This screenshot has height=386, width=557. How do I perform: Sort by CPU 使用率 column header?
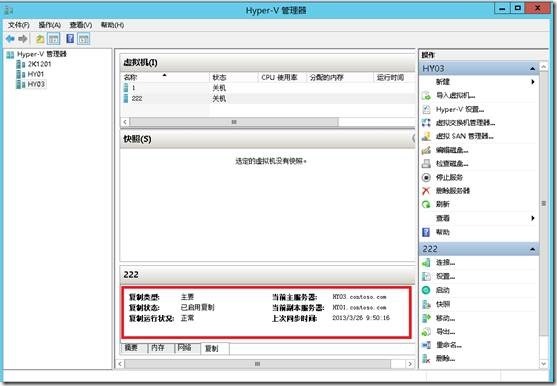282,77
